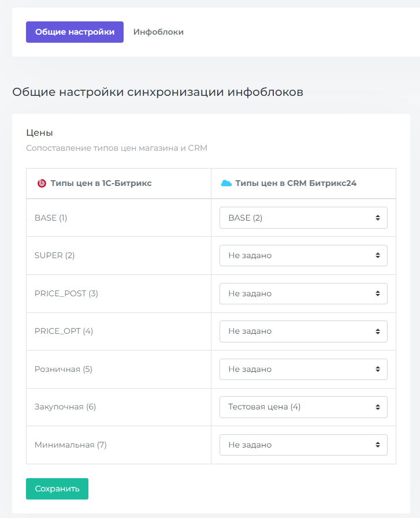Click the Закупочная (6) row label
420x518 pixels.
[x=65, y=407]
